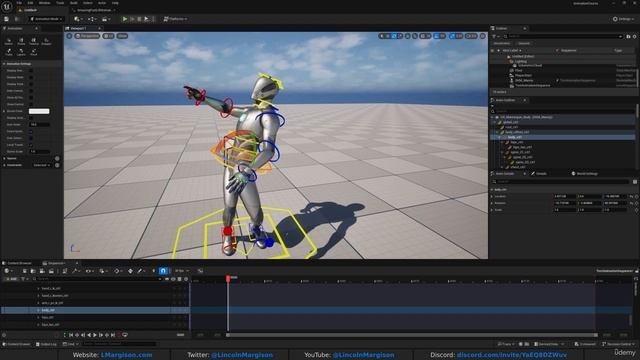Toggle looping in the Sequencer playback controls
Screen dimensions: 640x360
(x=125, y=335)
